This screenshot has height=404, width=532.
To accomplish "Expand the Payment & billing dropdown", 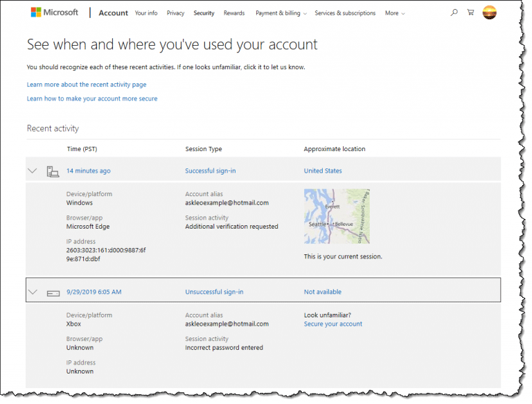I will 281,13.
